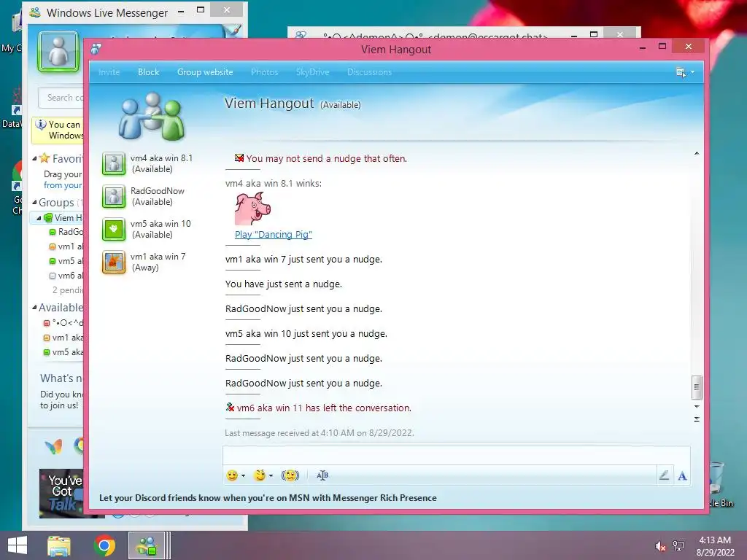Collapse the Available contacts section
The height and width of the screenshot is (560, 747).
[34, 308]
